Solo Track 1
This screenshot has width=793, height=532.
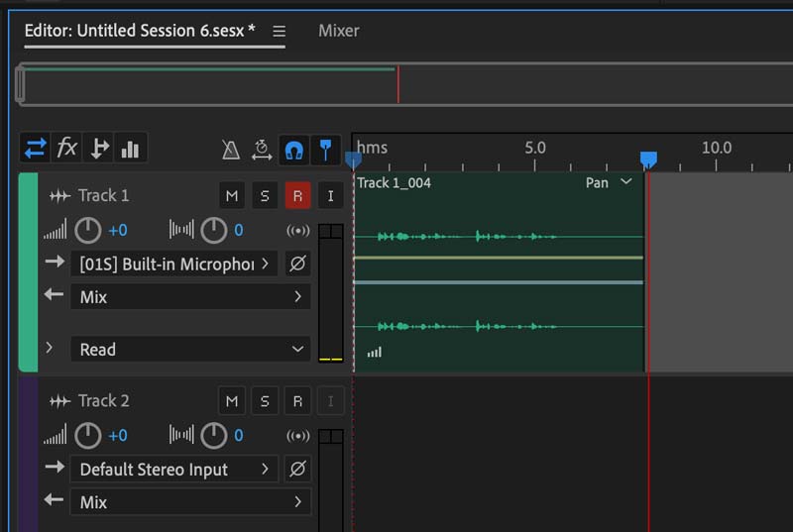pos(265,196)
